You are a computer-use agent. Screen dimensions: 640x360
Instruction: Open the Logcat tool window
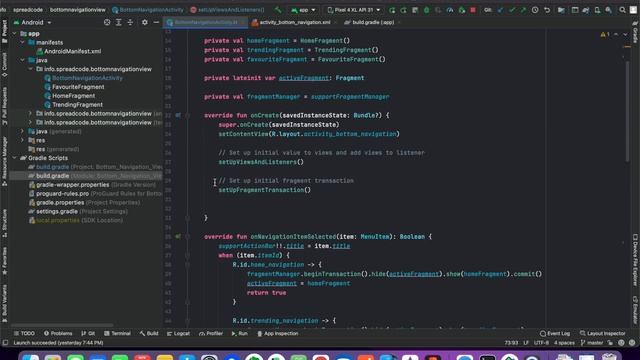point(178,333)
